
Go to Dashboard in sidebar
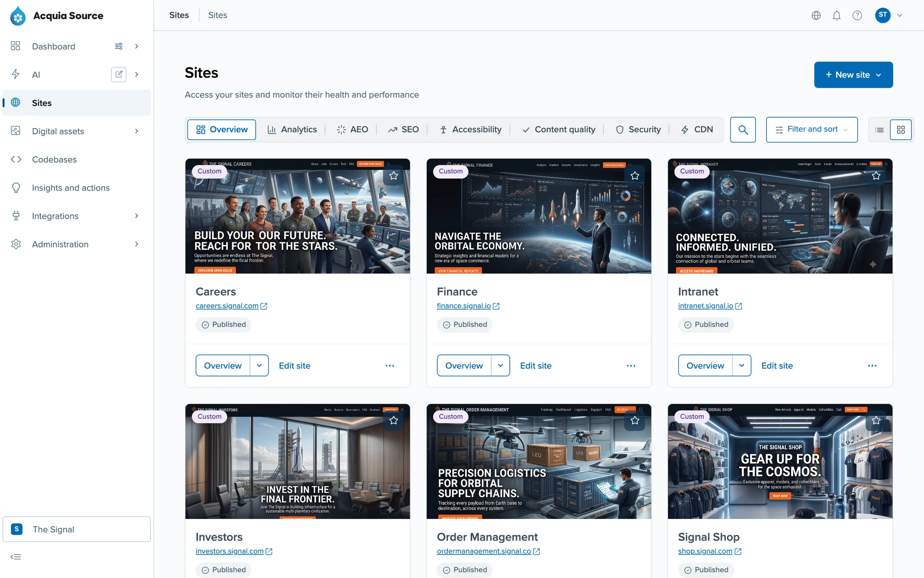click(54, 46)
